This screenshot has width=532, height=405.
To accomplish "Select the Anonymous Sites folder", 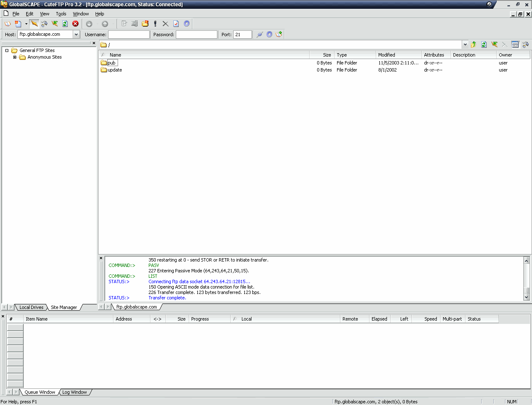I will point(41,57).
